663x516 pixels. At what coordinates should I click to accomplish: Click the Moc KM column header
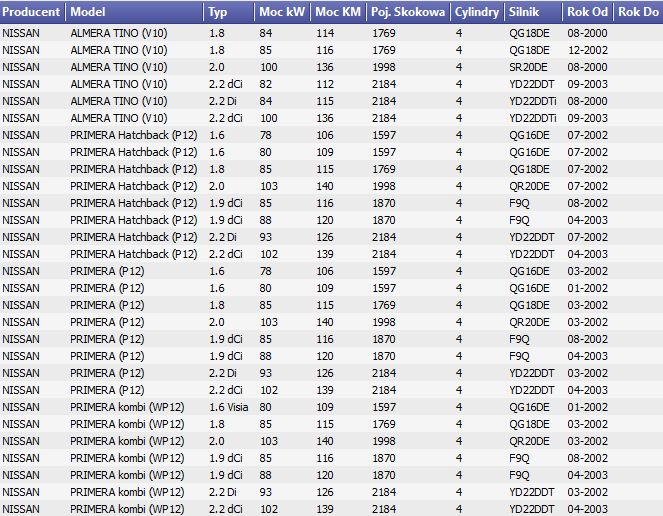click(338, 12)
